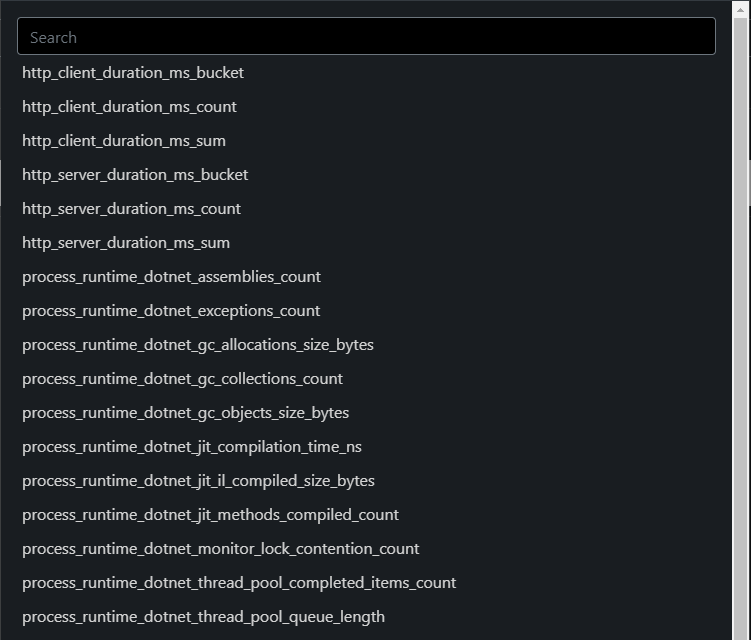Select http_client_duration_ms_bucket metric
This screenshot has width=751, height=640.
coord(133,73)
